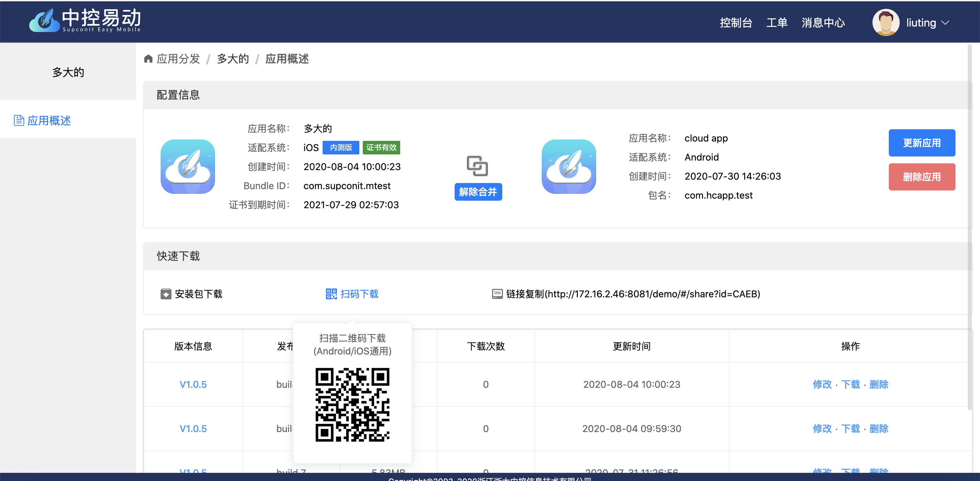Click the 操作 column header
Image resolution: width=980 pixels, height=481 pixels.
pos(850,346)
